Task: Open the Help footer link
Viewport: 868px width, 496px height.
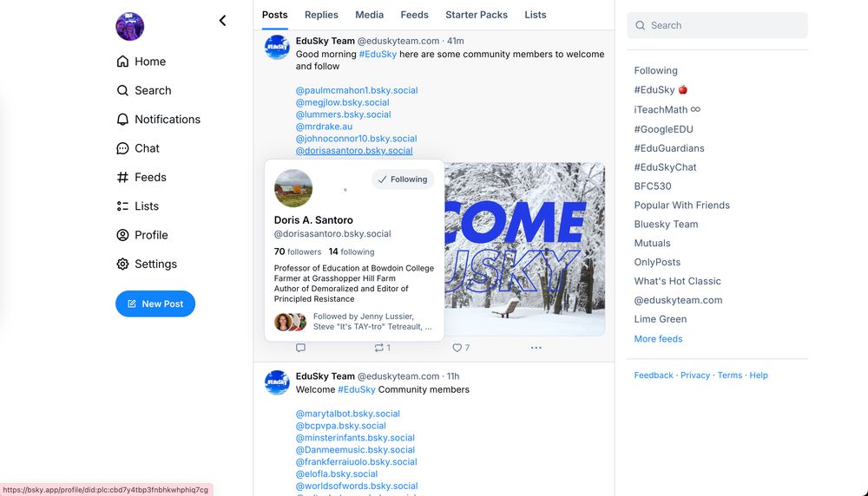Action: [x=759, y=375]
